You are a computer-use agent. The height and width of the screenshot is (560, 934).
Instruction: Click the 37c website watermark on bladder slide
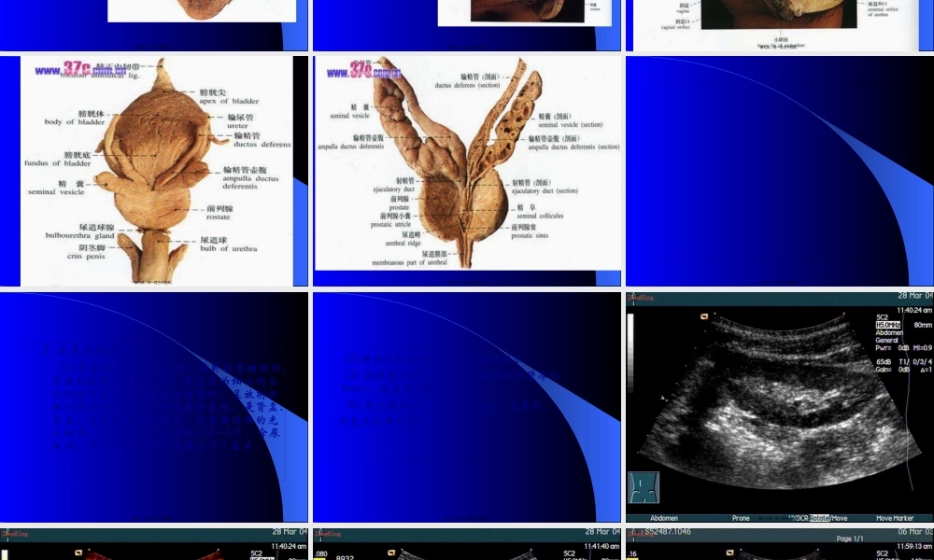pyautogui.click(x=64, y=70)
